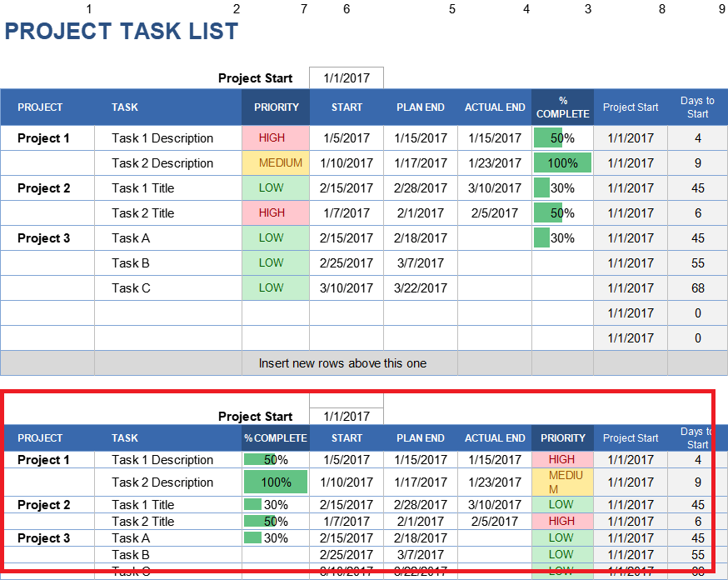Click the 100% progress bar in the lower table
The image size is (728, 580).
point(276,482)
